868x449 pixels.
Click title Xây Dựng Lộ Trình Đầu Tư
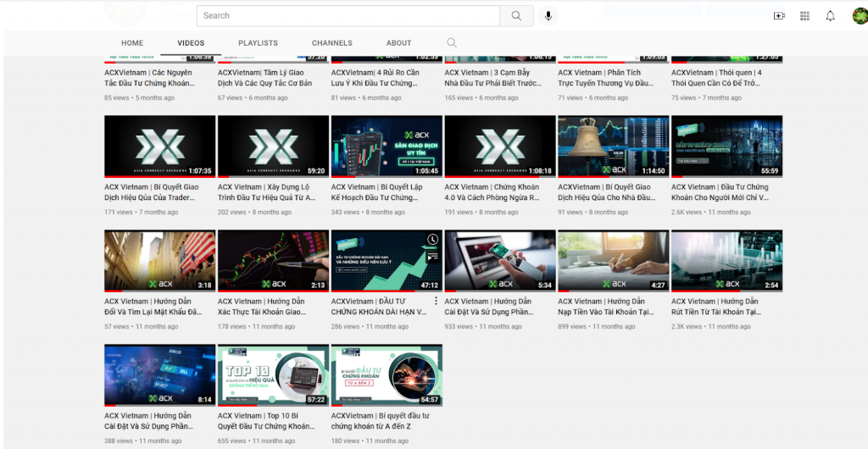[267, 191]
